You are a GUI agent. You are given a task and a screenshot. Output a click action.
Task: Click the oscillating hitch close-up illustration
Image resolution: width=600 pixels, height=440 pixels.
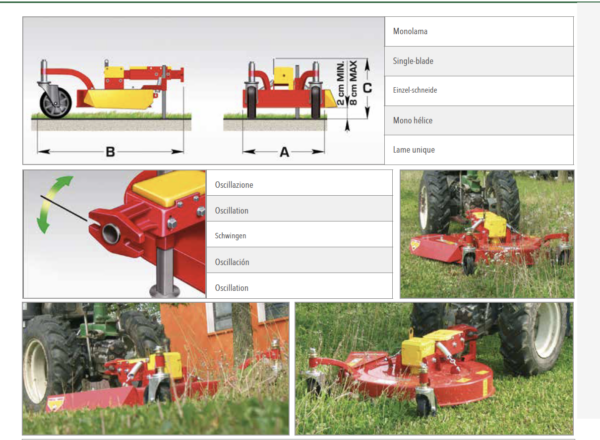coord(115,234)
